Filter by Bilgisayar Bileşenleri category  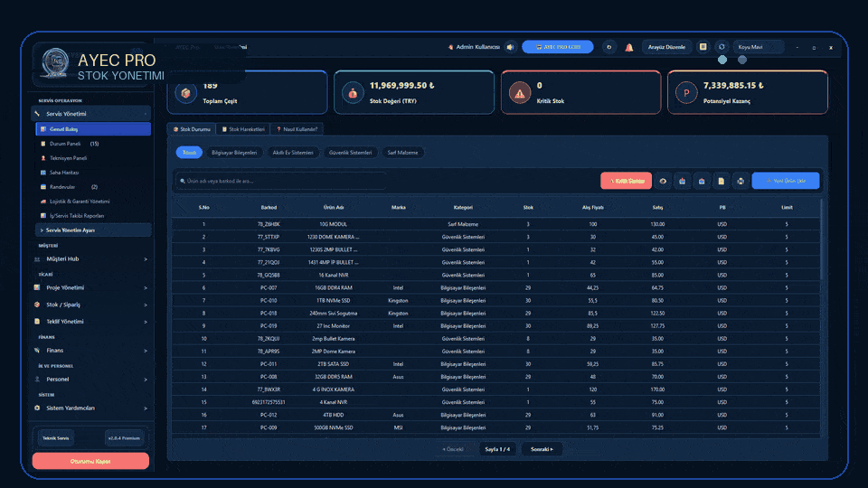pos(234,152)
